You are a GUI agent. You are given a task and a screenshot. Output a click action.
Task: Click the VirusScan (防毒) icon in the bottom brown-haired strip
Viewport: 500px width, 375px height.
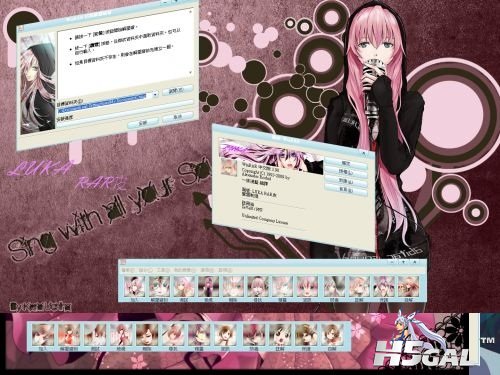coord(254,335)
